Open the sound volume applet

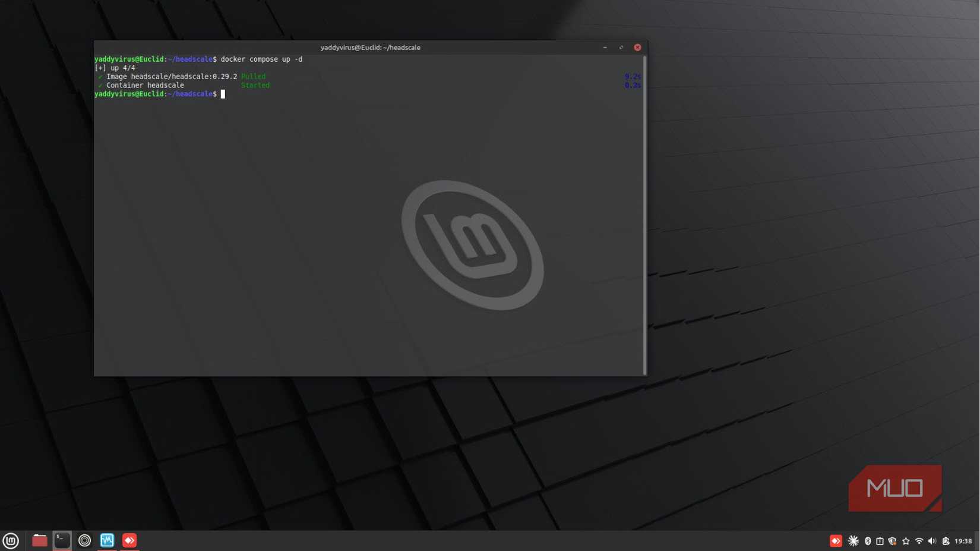pos(932,541)
